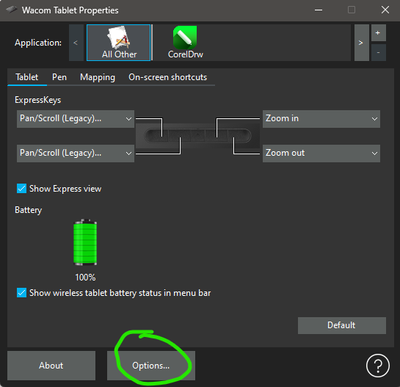Click the About button
Screen dimensions: 400x387
[51, 365]
